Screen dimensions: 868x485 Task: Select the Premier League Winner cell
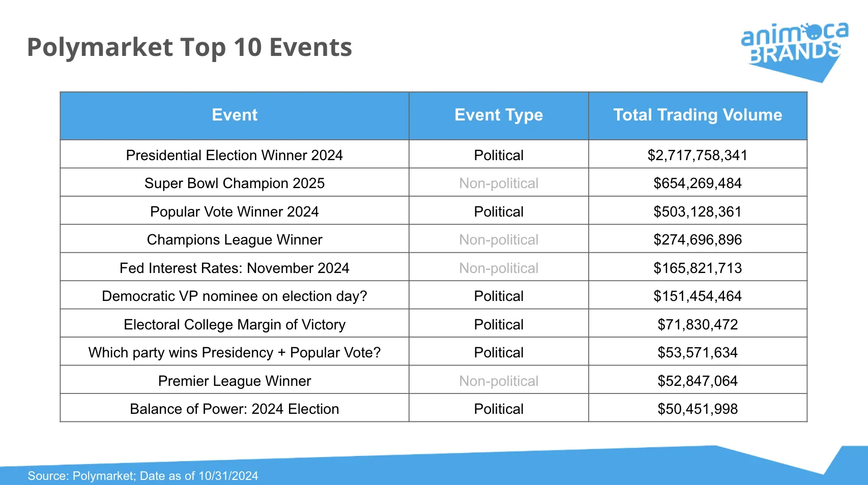(235, 381)
